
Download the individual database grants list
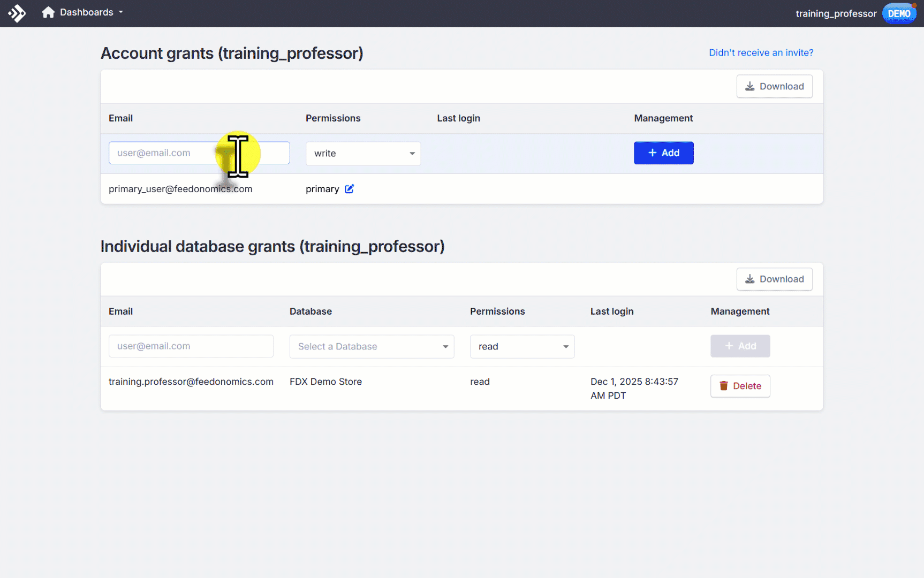(x=775, y=279)
